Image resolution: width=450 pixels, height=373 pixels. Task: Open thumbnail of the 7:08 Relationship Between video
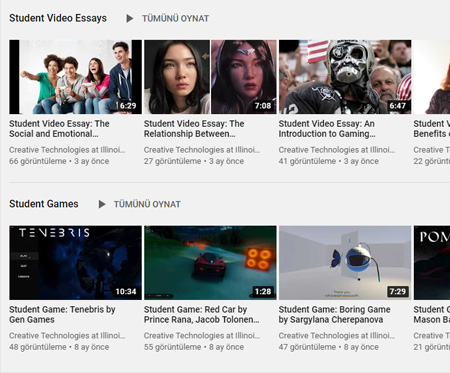pyautogui.click(x=210, y=77)
